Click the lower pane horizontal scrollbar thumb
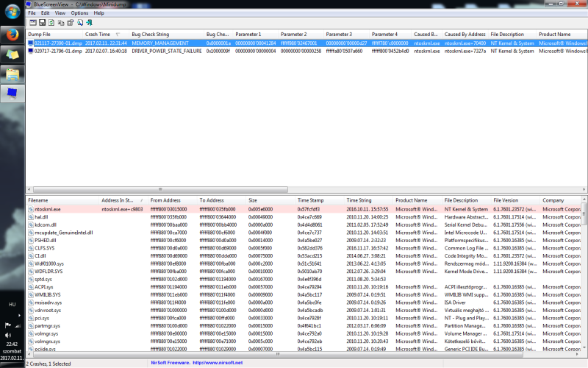Image resolution: width=588 pixels, height=368 pixels. click(278, 354)
